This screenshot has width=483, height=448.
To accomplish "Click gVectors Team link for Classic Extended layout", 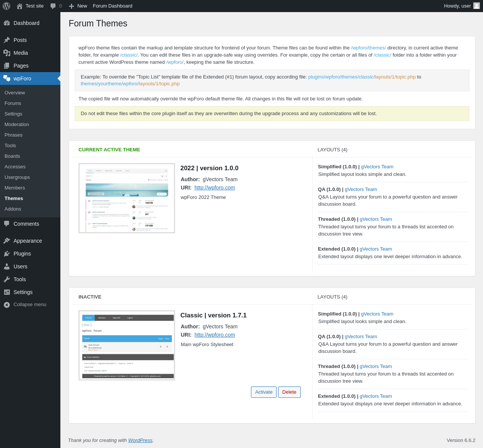I will click(376, 396).
